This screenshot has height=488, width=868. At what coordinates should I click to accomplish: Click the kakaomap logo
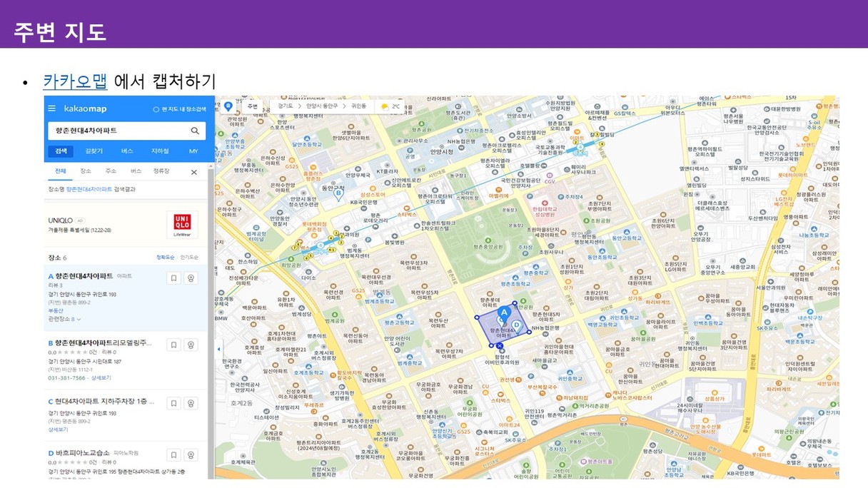click(x=85, y=108)
